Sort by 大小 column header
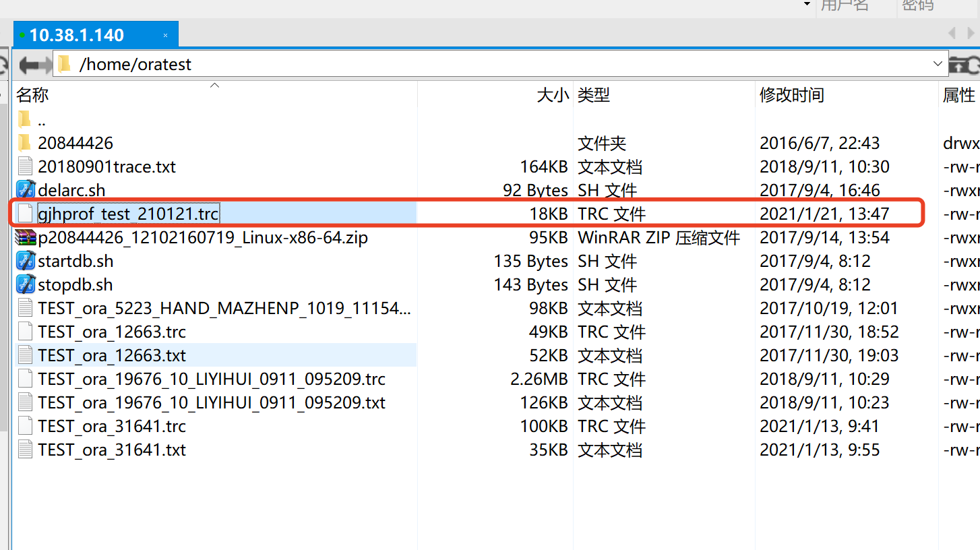980x550 pixels. tap(553, 95)
